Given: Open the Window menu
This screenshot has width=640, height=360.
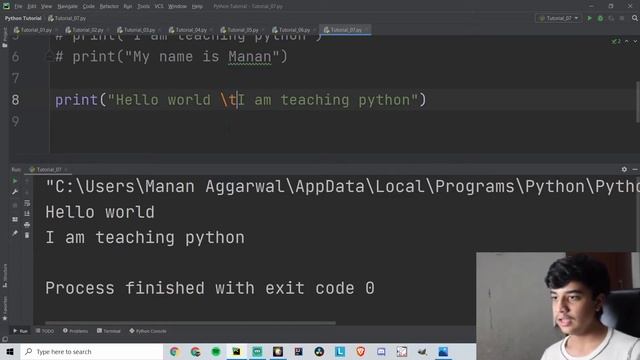Looking at the screenshot, I should point(178,7).
